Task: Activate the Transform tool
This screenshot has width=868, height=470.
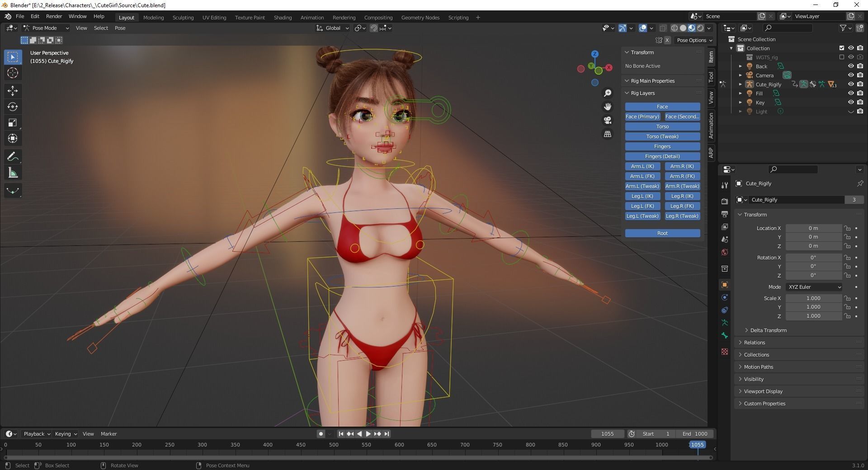Action: 13,138
